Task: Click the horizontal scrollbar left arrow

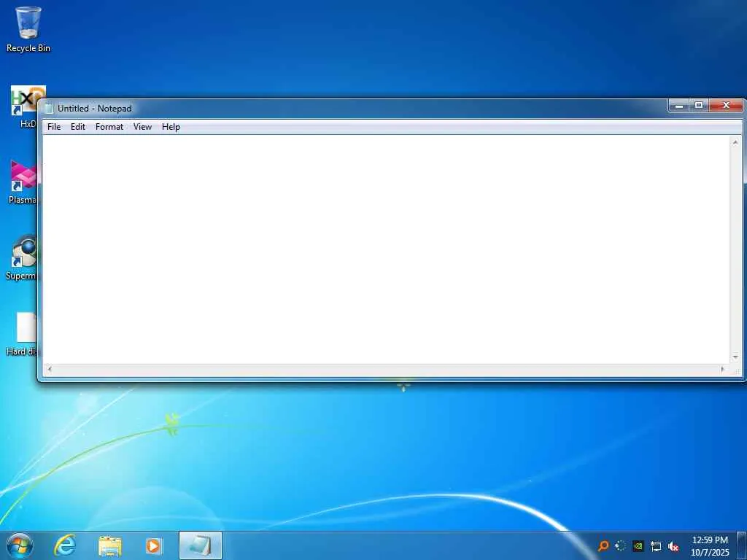Action: point(49,369)
